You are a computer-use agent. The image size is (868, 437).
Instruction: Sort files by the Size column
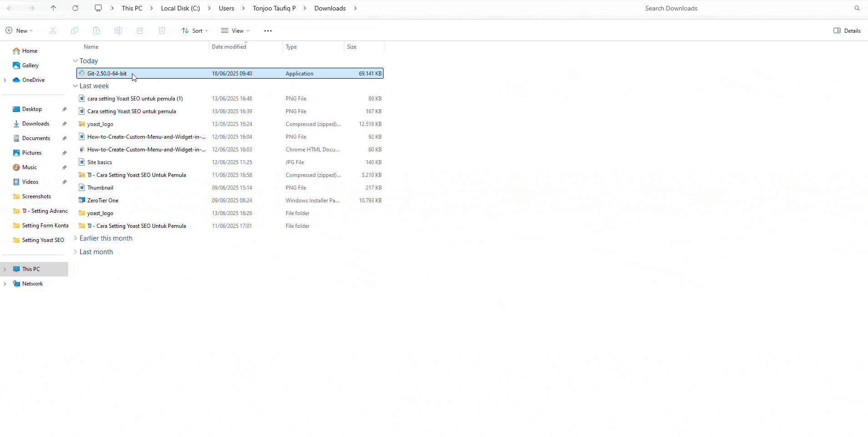click(352, 47)
